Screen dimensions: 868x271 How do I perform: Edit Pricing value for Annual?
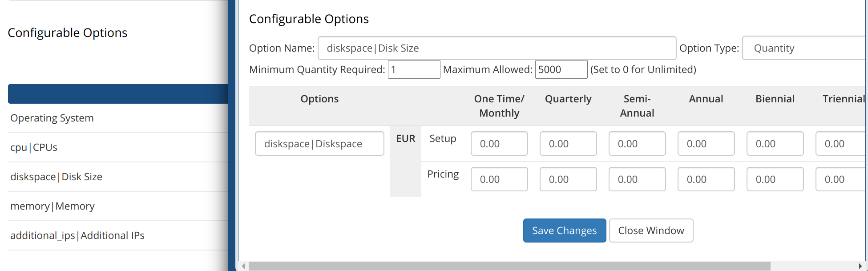click(706, 179)
